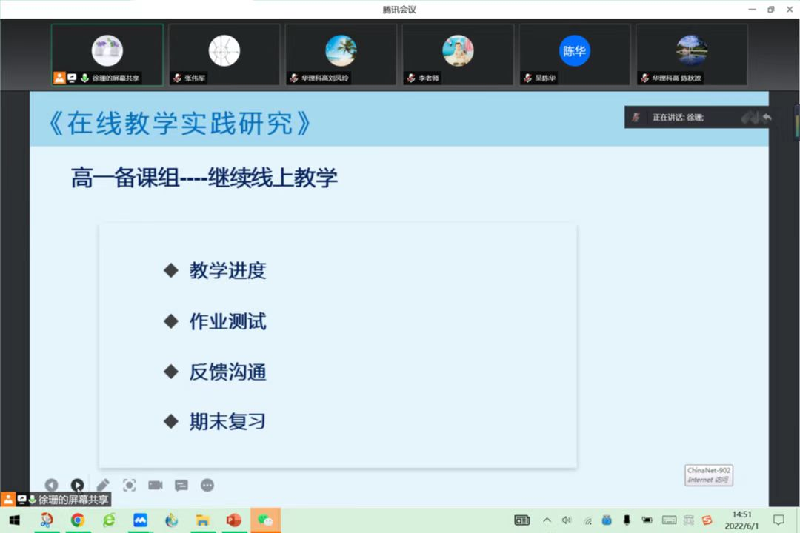This screenshot has height=533, width=800.
Task: Click the volume speaker icon in system tray
Action: point(566,520)
